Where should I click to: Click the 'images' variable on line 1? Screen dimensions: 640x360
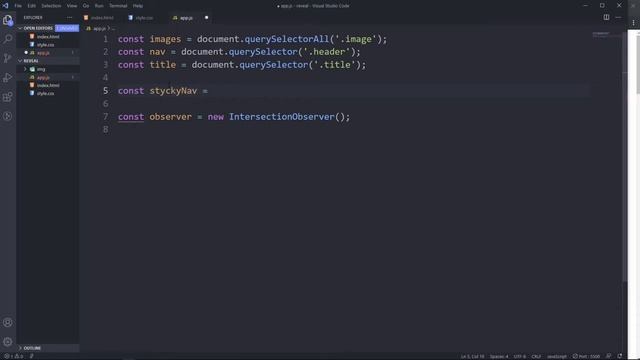[165, 39]
